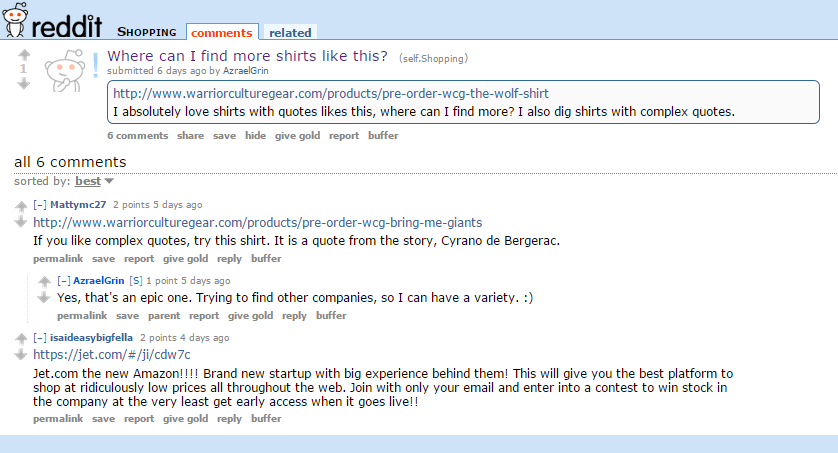Viewport: 838px width, 453px height.
Task: Downvote the post 'Where can I find more shirts'
Action: 24,83
